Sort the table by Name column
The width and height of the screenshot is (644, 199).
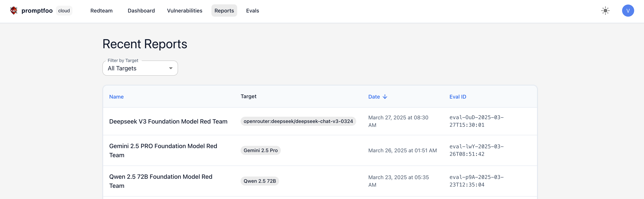click(116, 97)
